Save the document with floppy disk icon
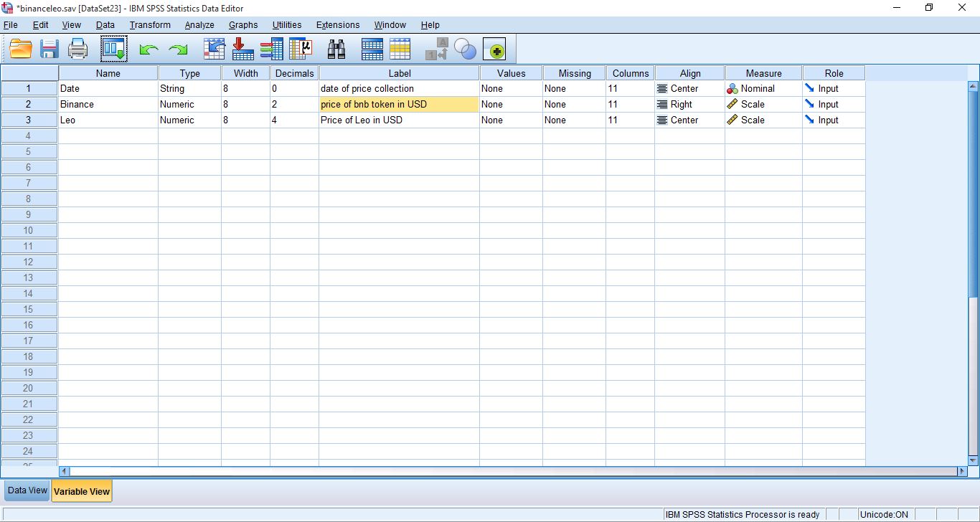This screenshot has height=522, width=980. point(49,49)
